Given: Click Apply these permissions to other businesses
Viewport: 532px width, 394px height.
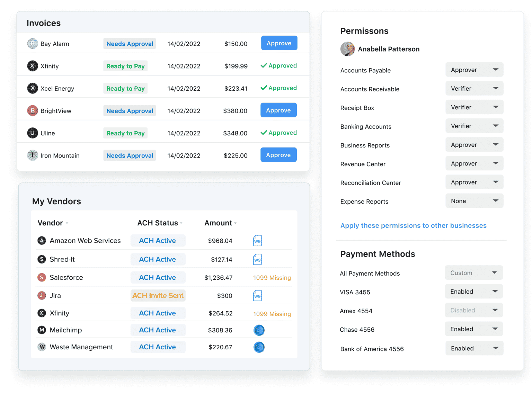Looking at the screenshot, I should point(413,225).
